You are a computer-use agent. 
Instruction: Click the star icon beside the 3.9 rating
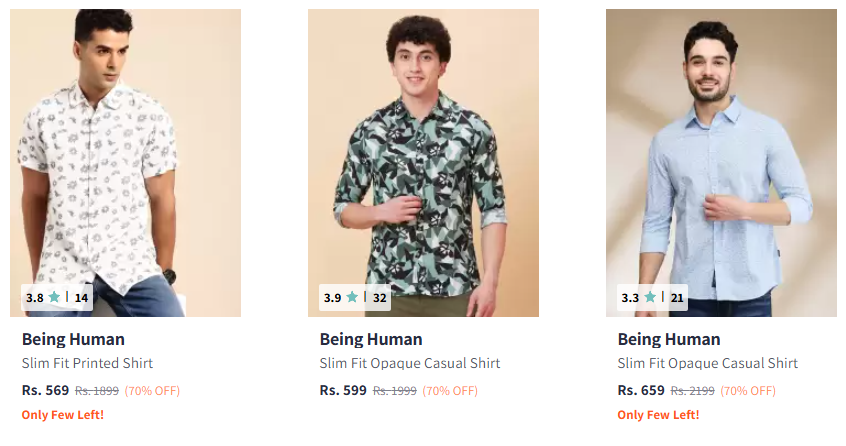coord(352,297)
